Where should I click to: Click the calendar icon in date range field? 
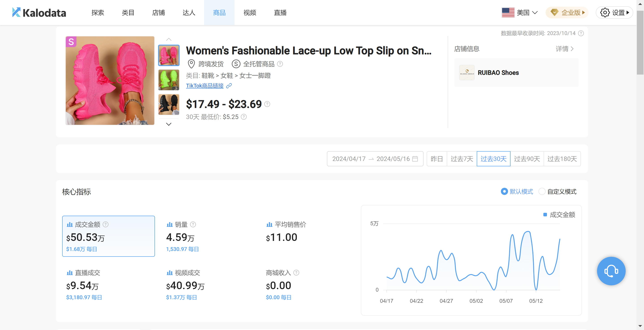[415, 159]
